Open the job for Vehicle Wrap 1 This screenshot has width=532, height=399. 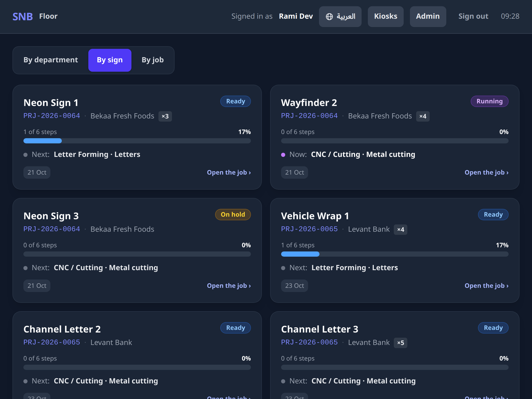tap(486, 286)
